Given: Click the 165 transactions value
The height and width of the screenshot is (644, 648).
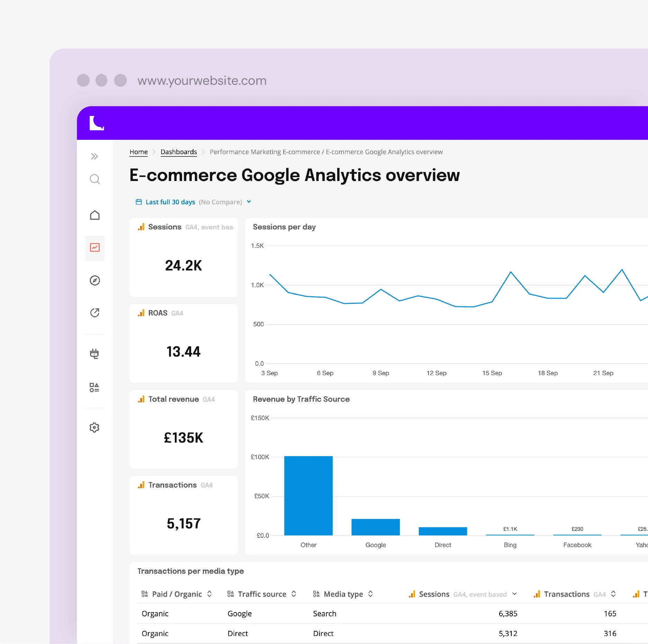Looking at the screenshot, I should tap(610, 614).
